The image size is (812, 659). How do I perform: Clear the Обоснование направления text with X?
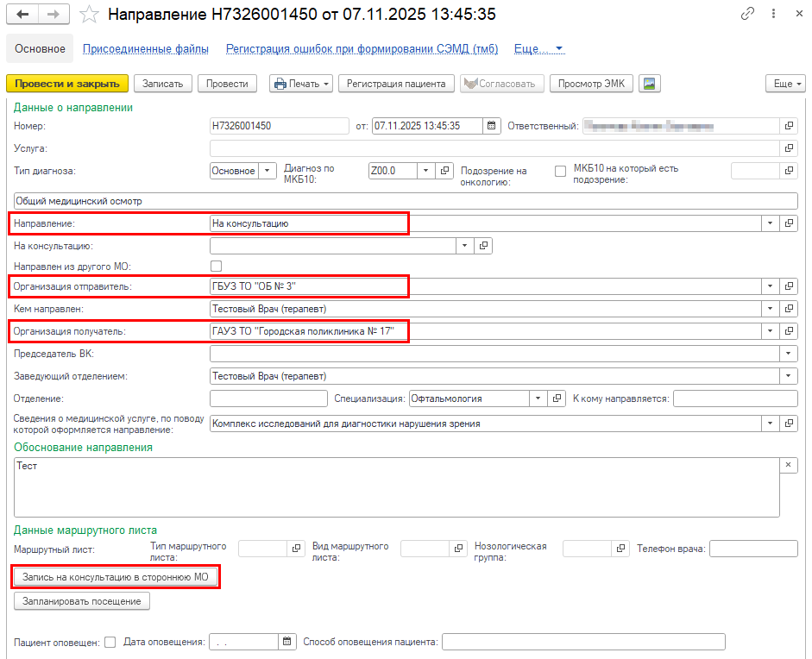tap(789, 466)
